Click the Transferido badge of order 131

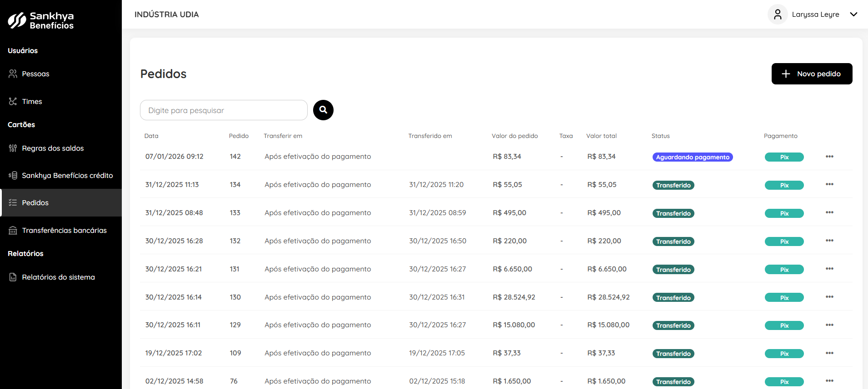pyautogui.click(x=673, y=270)
